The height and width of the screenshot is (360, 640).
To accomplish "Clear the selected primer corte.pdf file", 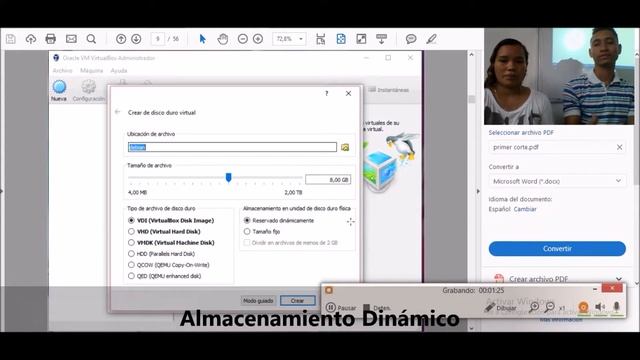I will click(619, 147).
